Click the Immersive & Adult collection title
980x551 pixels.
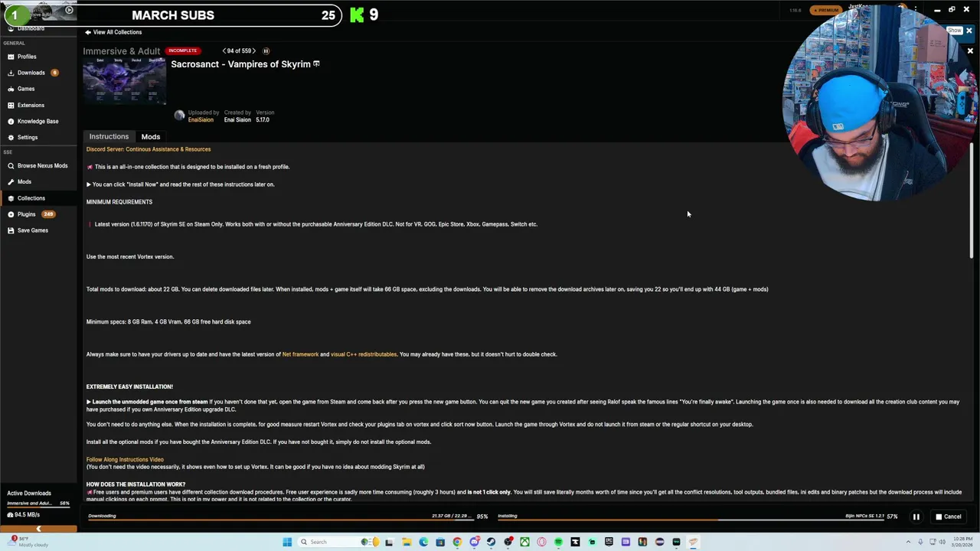pyautogui.click(x=122, y=51)
